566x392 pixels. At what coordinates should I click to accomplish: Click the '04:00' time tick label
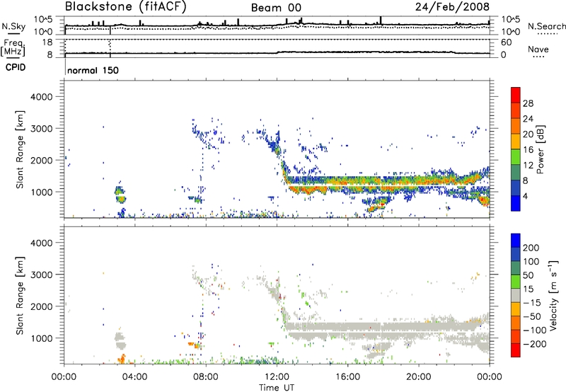pyautogui.click(x=134, y=377)
